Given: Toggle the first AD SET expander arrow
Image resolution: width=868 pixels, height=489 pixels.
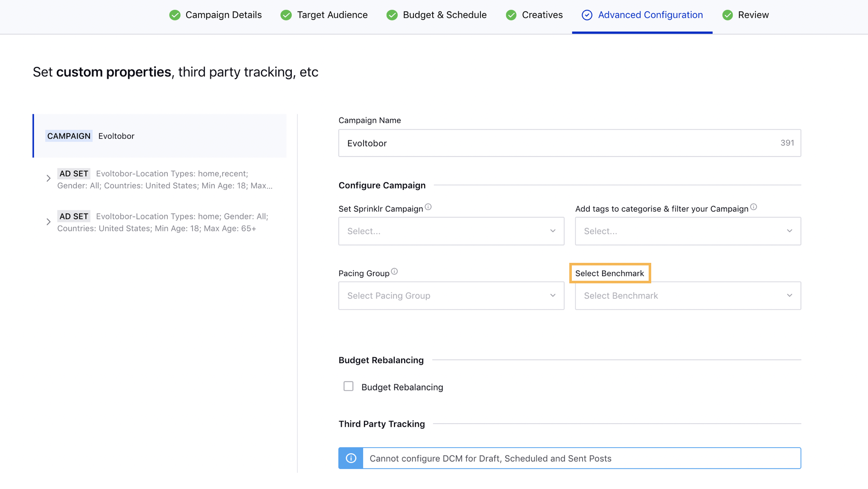Looking at the screenshot, I should [48, 178].
